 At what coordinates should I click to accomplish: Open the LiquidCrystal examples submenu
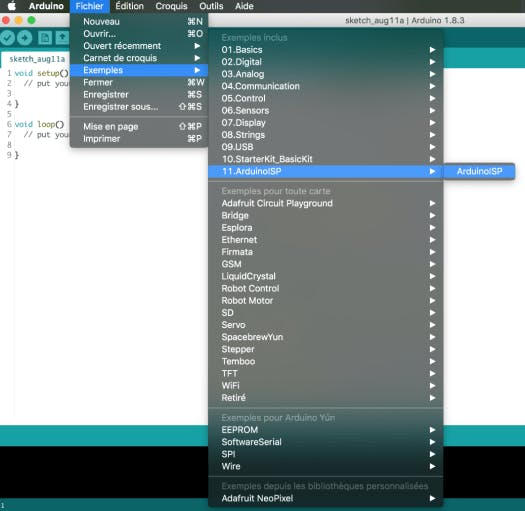(x=325, y=276)
